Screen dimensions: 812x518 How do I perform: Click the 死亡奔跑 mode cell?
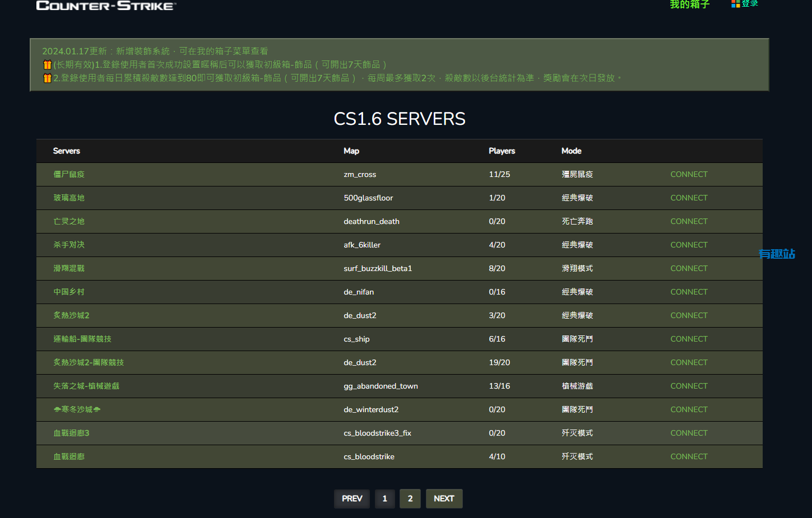coord(577,221)
